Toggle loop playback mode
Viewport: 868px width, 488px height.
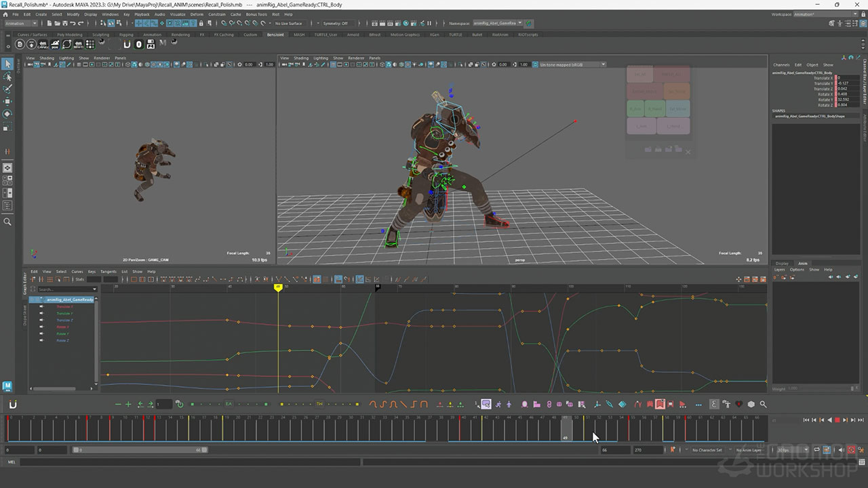[x=816, y=450]
